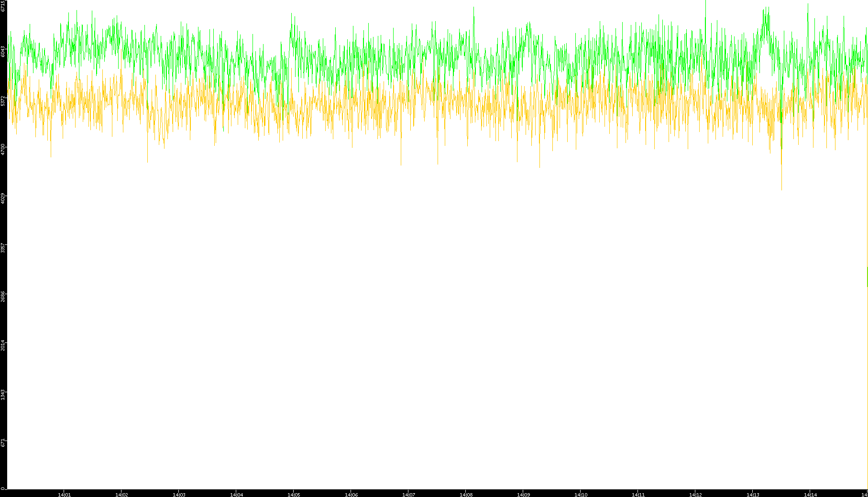Select the 14:08 time axis label
Viewport: 868px width, 497px height.
tap(466, 495)
